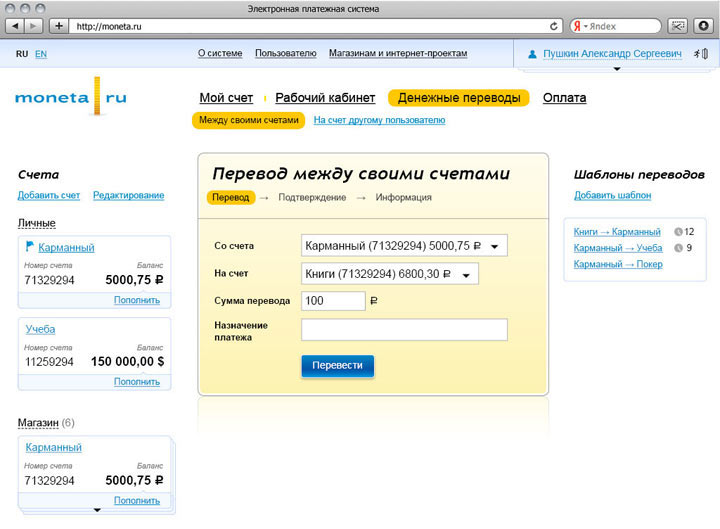Open the Рабочий кабинет tab
The height and width of the screenshot is (529, 720).
pos(325,98)
